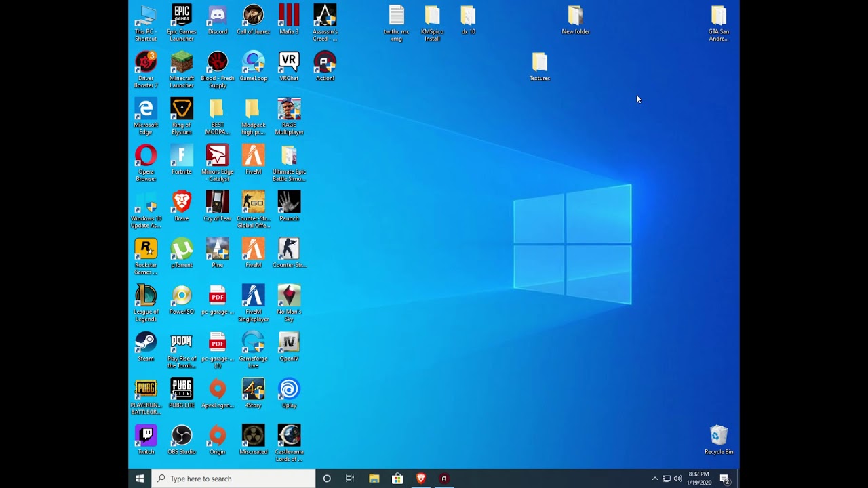Screen dimensions: 868x488
Task: Open Task View from the taskbar
Action: click(x=350, y=479)
